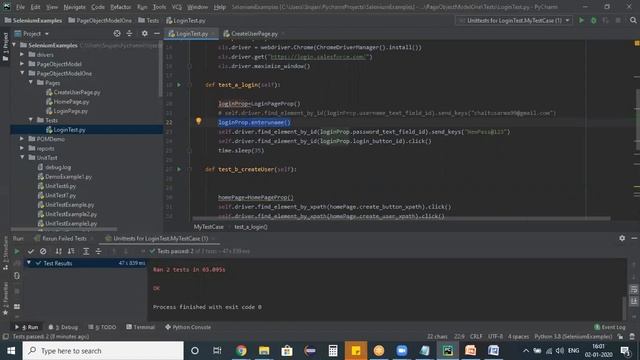
Task: Expand the POMDemo folder
Action: tap(22, 139)
